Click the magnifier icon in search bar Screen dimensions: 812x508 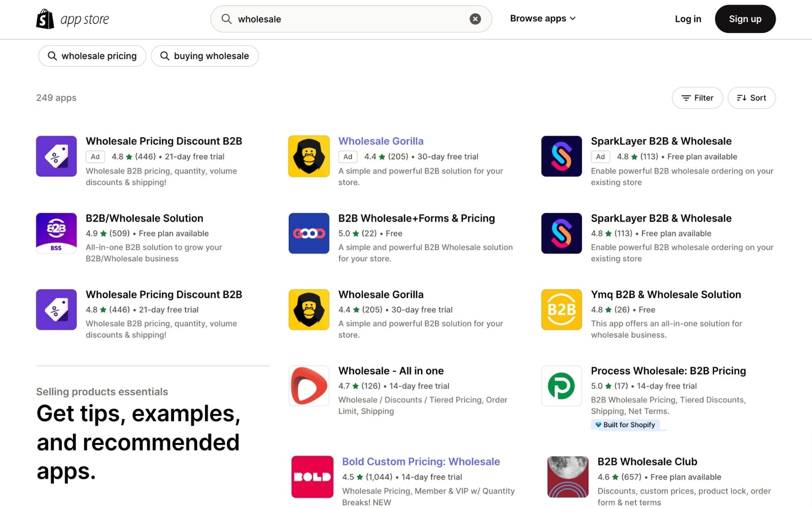tap(226, 19)
